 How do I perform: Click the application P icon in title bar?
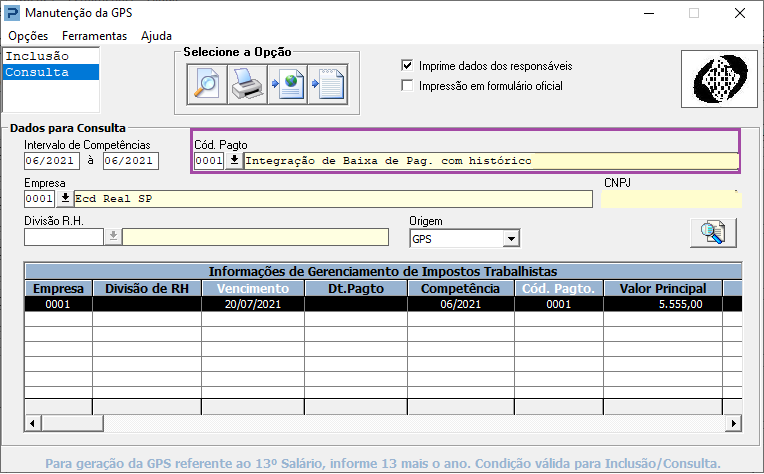[x=12, y=13]
